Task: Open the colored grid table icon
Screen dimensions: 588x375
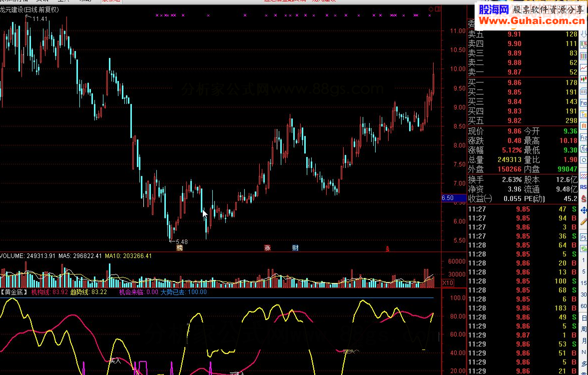Action: 584,56
